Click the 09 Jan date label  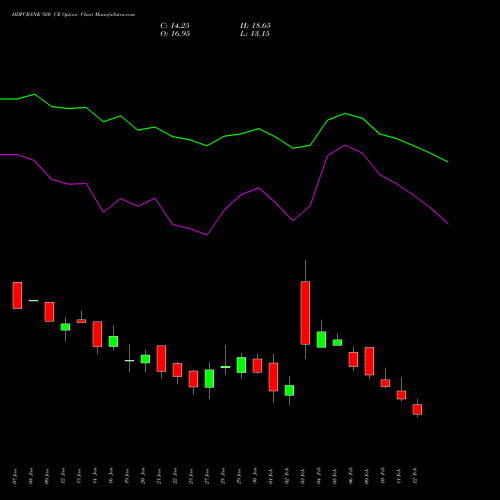pyautogui.click(x=47, y=476)
